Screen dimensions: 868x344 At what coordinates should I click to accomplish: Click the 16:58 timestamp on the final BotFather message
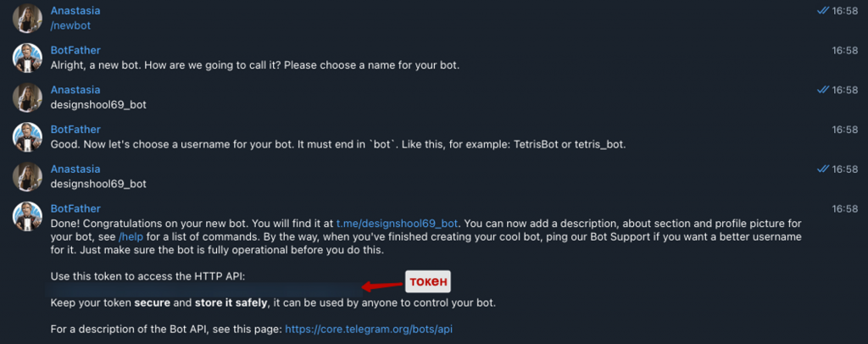click(x=845, y=208)
